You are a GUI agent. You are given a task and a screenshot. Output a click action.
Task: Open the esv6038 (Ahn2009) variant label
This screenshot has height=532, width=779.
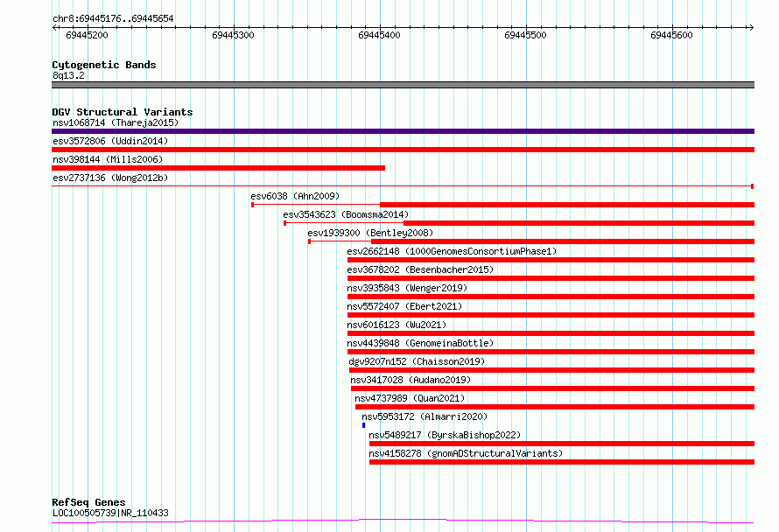pyautogui.click(x=295, y=196)
